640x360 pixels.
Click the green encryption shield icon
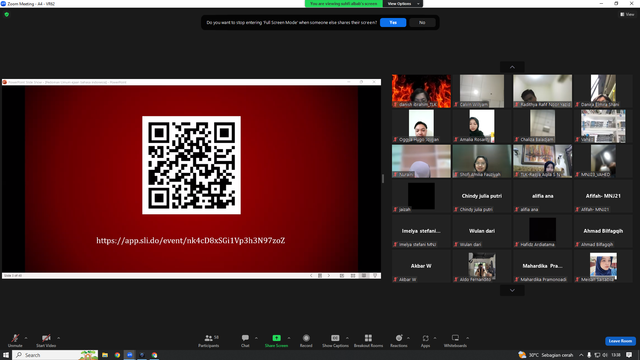coord(7,14)
